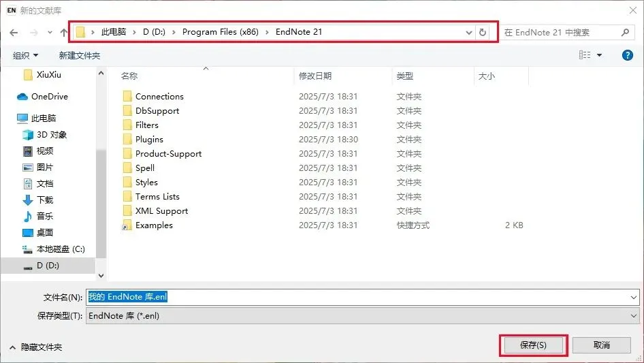Expand the 文件名 dropdown arrow
The width and height of the screenshot is (644, 363).
(633, 297)
